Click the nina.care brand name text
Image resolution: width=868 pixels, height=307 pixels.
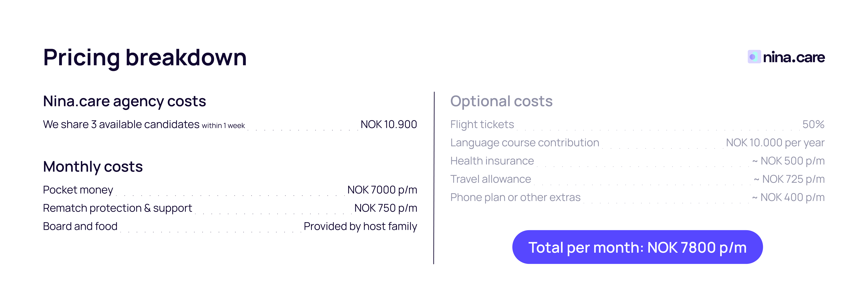tap(793, 57)
